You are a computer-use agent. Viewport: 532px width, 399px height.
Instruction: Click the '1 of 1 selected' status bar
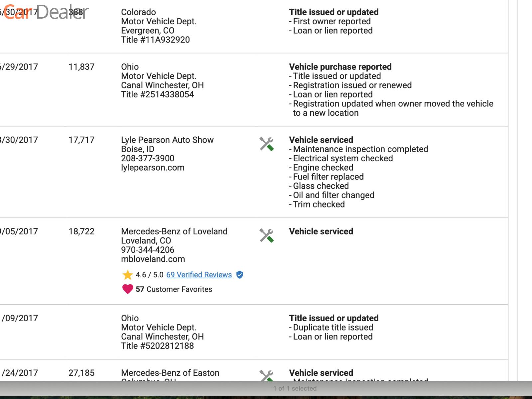coord(295,388)
